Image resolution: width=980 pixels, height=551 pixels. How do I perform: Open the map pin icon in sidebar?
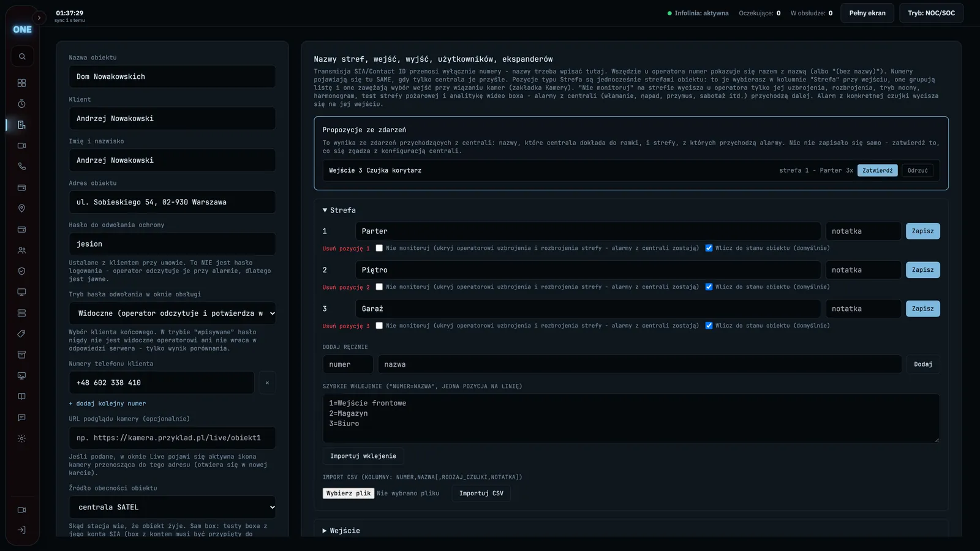click(22, 208)
